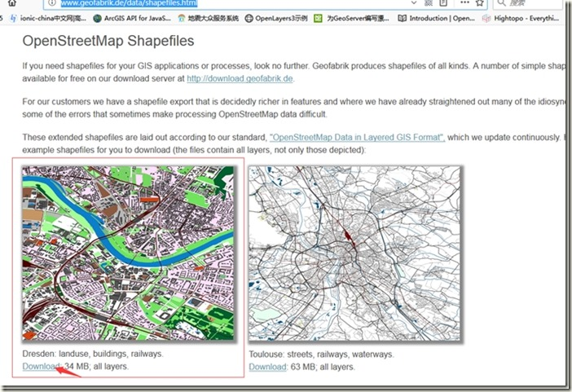The height and width of the screenshot is (392, 572).
Task: Toggle reader view icon in address bar
Action: pyautogui.click(x=443, y=3)
